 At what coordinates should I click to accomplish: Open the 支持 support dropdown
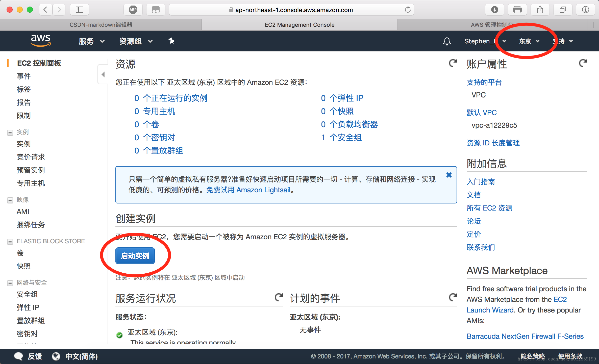coord(563,41)
